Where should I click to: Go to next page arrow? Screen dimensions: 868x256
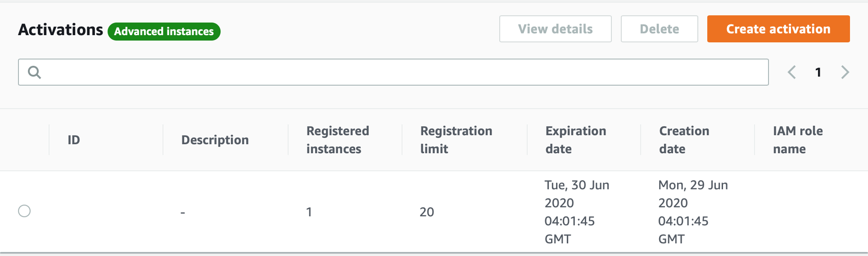[x=845, y=72]
